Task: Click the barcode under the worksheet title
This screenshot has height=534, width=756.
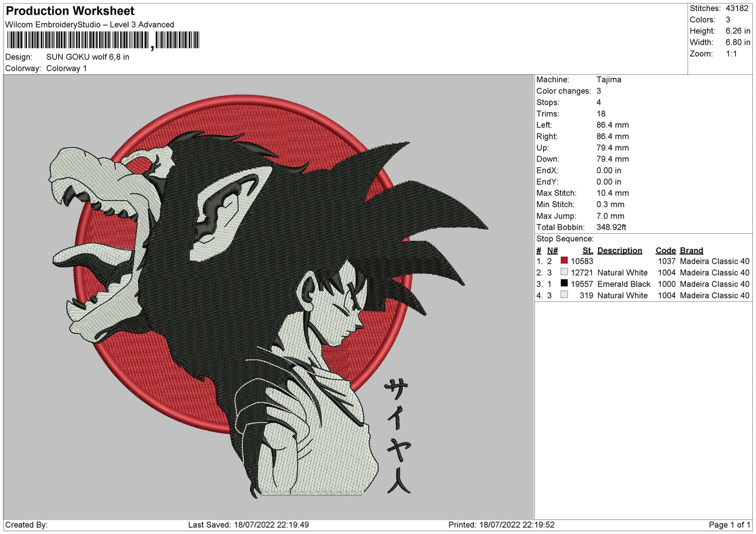Action: pos(103,40)
